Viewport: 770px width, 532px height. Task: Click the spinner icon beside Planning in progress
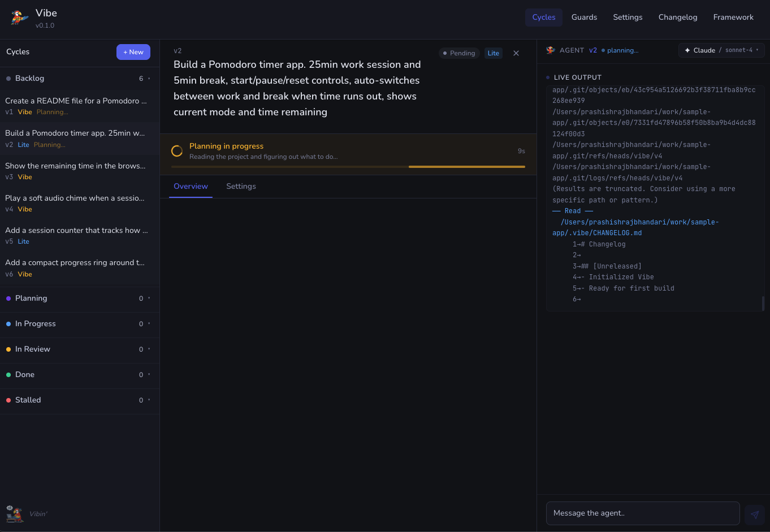pyautogui.click(x=176, y=151)
